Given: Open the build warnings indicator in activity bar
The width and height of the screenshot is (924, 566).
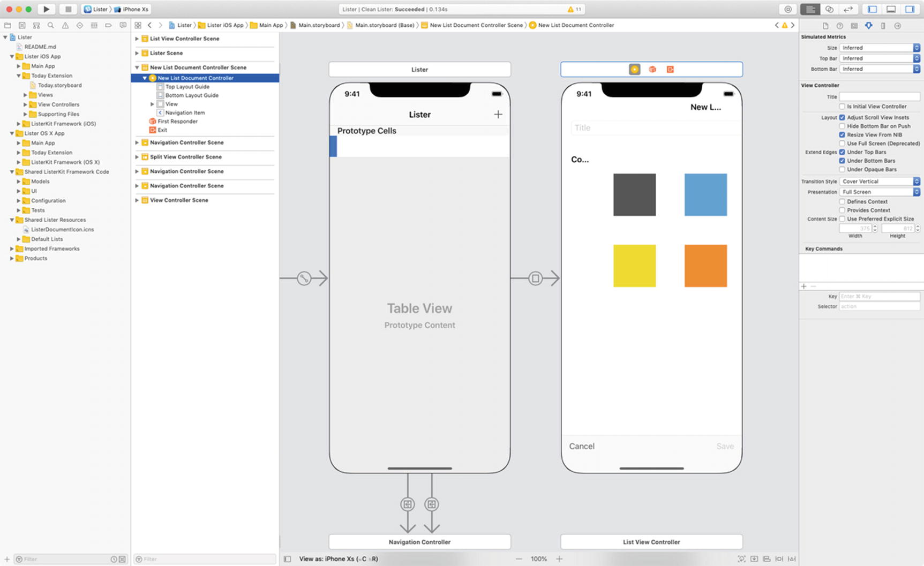Looking at the screenshot, I should 574,9.
